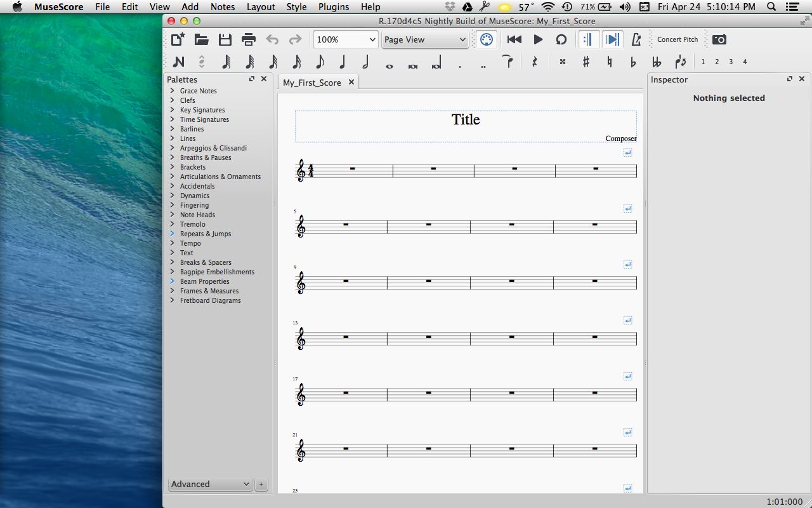Expand the Dynamics palette
This screenshot has width=812, height=508.
click(172, 196)
